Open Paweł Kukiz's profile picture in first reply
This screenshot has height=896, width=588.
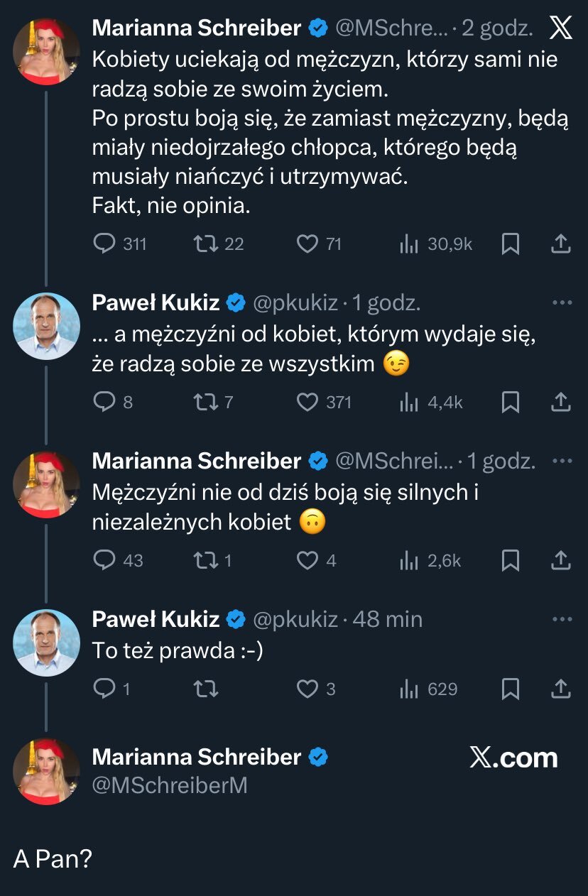46,326
